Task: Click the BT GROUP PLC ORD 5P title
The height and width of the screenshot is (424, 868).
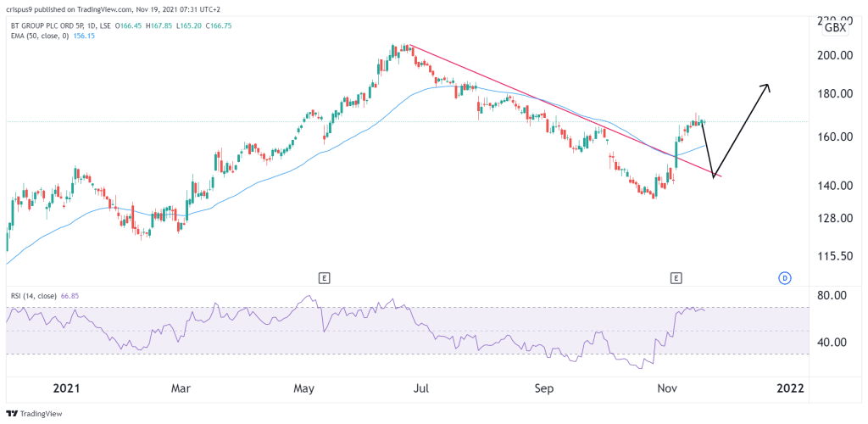Action: tap(47, 25)
